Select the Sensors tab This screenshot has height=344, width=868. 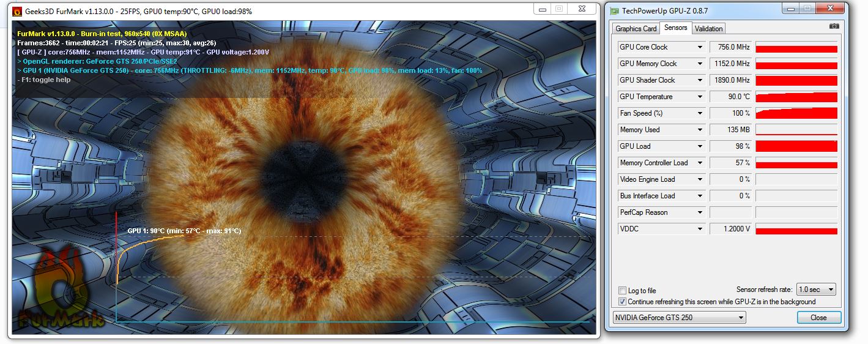[x=675, y=28]
